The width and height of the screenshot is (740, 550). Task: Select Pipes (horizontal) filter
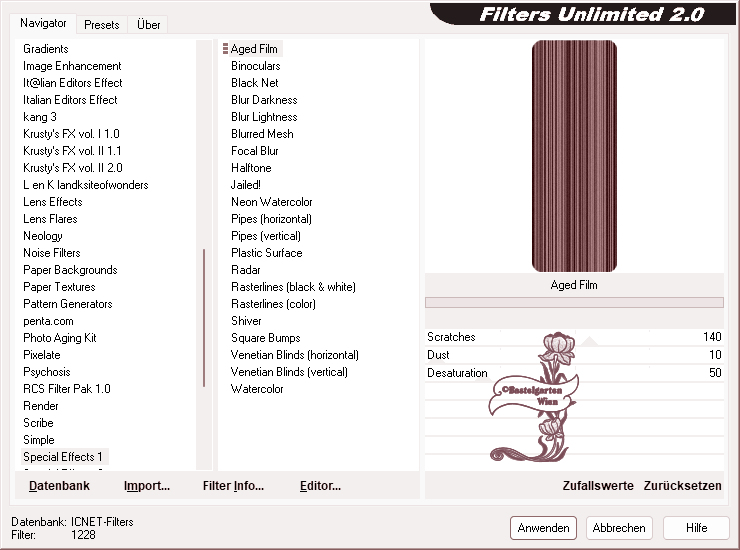pos(271,219)
